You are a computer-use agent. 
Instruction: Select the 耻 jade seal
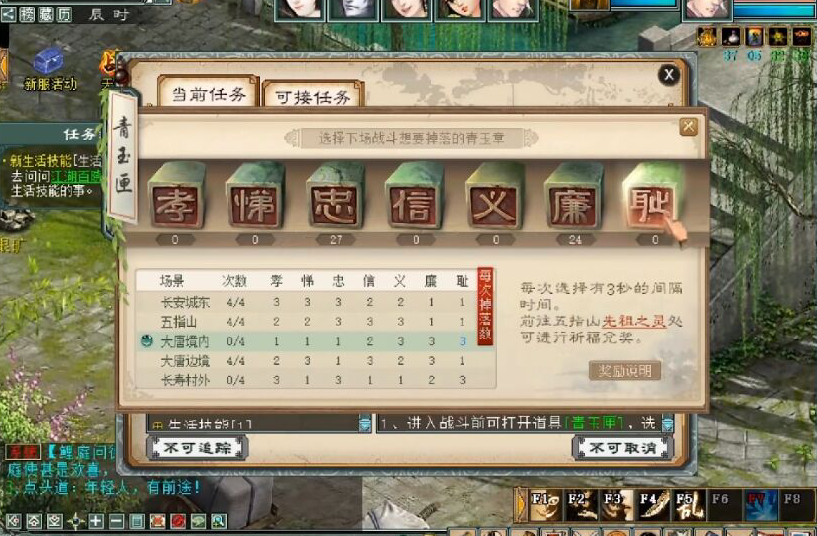click(653, 195)
